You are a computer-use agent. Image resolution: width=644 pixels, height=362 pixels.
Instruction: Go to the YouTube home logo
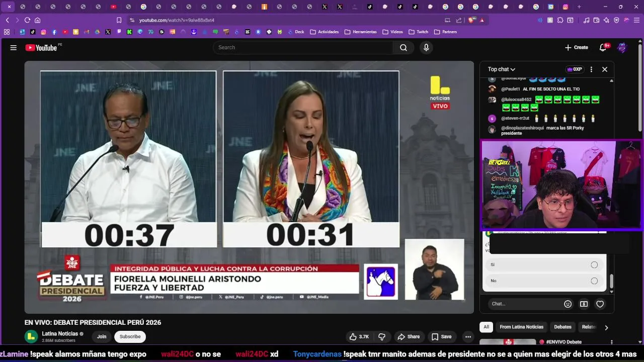point(41,48)
